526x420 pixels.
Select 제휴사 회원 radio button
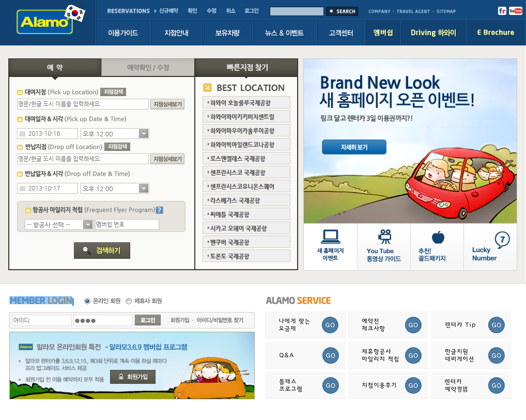[x=129, y=301]
